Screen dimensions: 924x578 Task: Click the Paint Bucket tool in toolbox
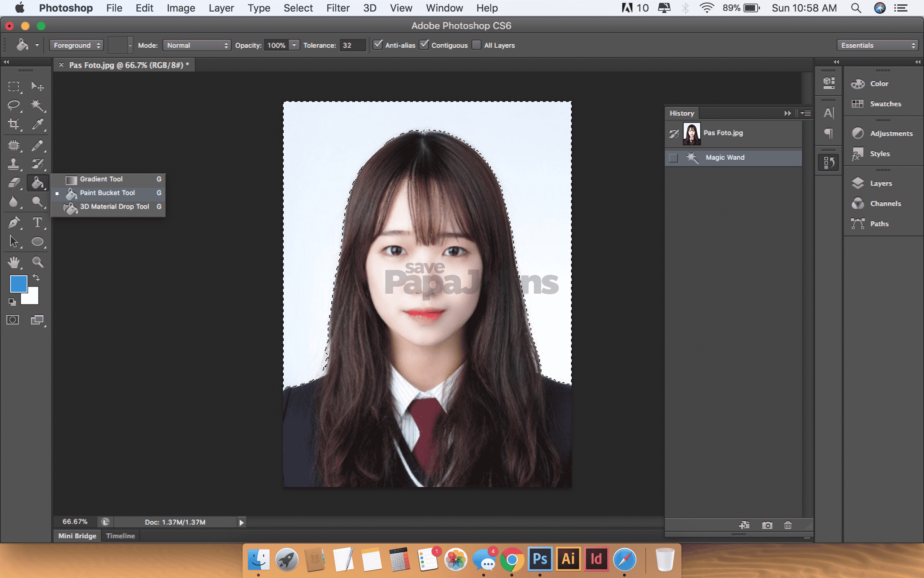coord(38,183)
